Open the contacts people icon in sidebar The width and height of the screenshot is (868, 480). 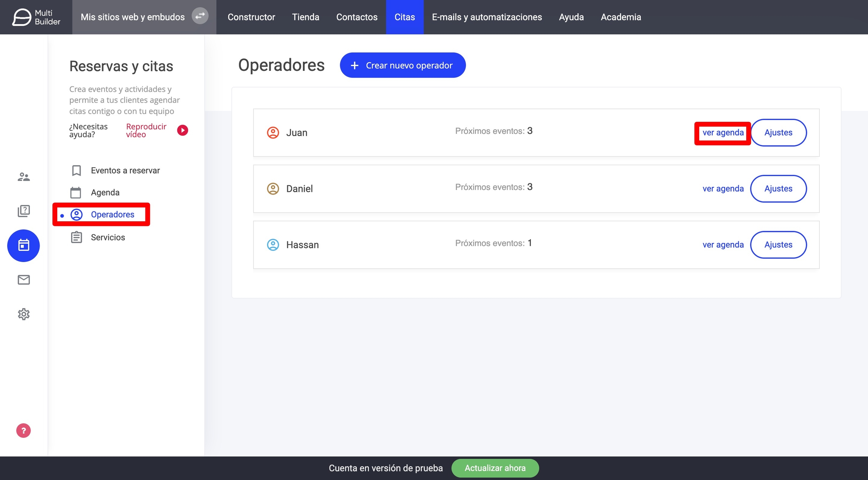pos(23,176)
